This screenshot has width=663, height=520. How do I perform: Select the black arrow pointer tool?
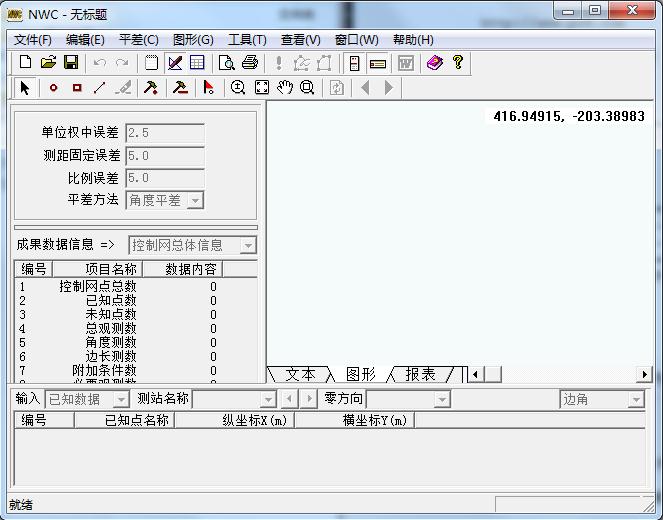[x=25, y=88]
